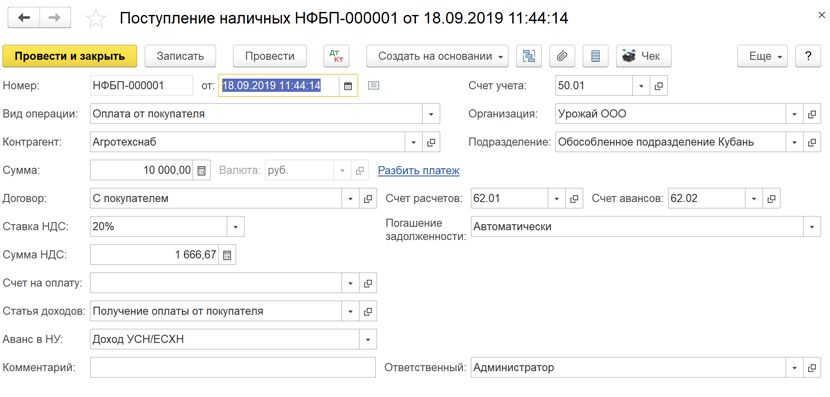This screenshot has width=830, height=397.
Task: Click the Сумма НДС amount field
Action: pos(155,255)
